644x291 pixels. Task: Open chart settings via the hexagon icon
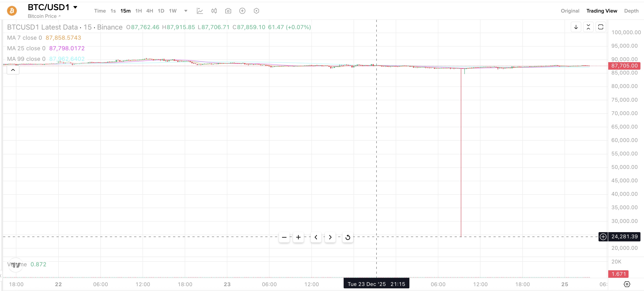click(256, 11)
